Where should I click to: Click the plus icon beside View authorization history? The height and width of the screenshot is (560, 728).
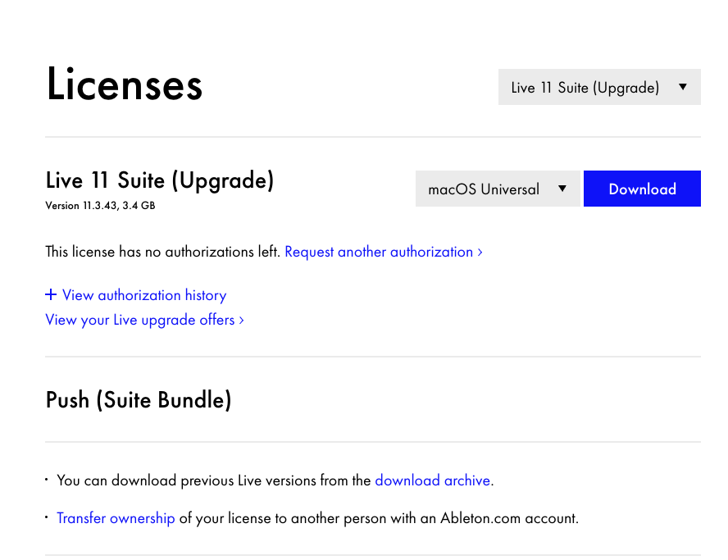[x=51, y=295]
